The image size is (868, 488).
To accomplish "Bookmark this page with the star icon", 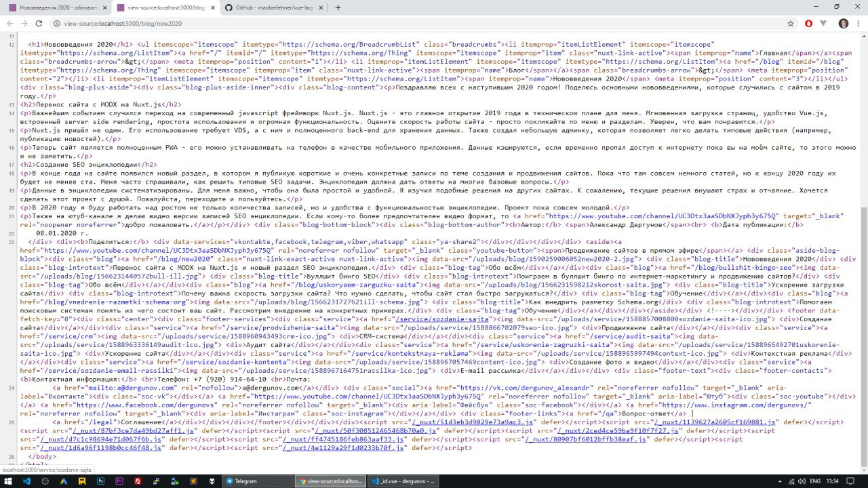I will click(791, 23).
